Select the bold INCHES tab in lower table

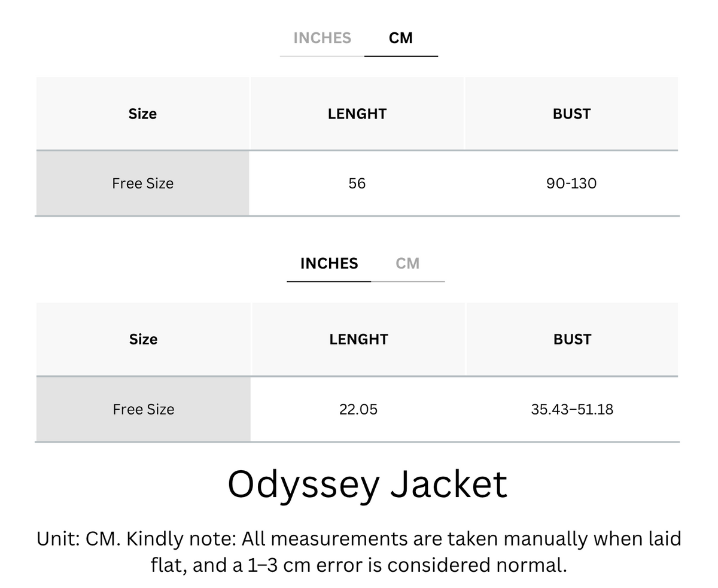click(329, 263)
